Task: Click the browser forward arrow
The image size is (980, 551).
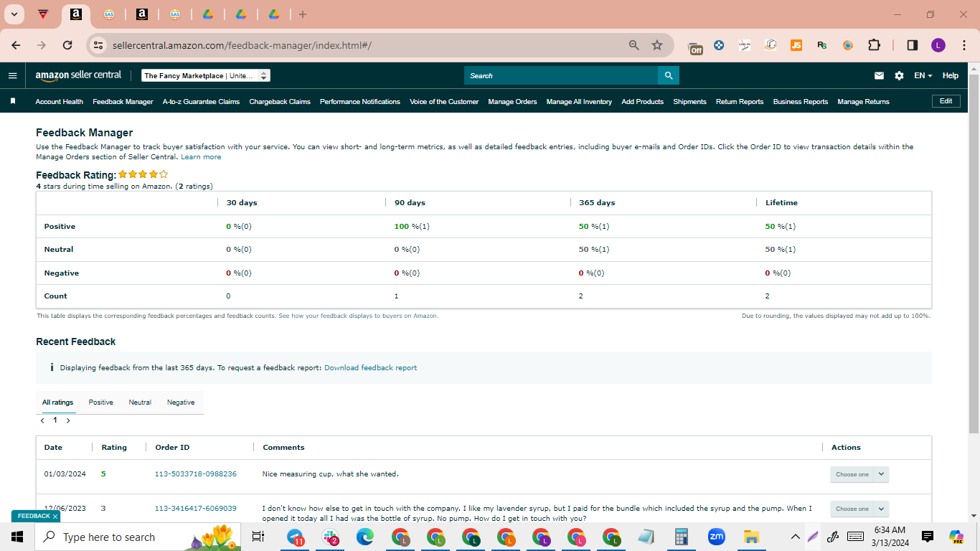Action: pos(42,45)
